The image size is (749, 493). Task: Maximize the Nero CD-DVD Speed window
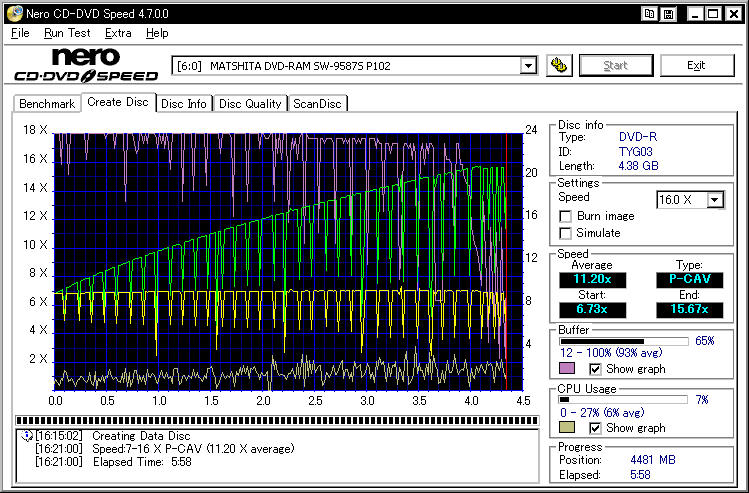712,13
